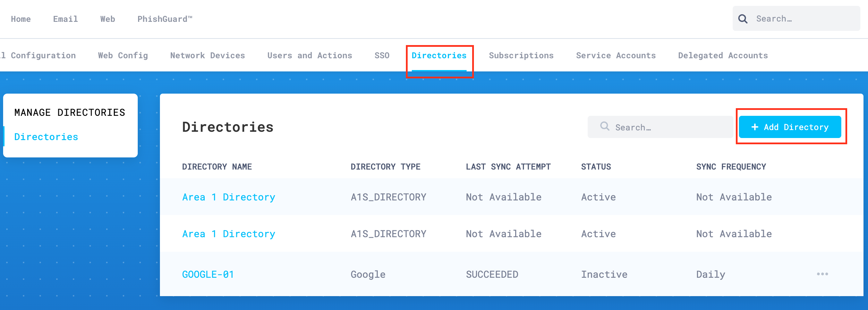The image size is (868, 310).
Task: Switch to the Service Accounts tab
Action: coord(616,55)
